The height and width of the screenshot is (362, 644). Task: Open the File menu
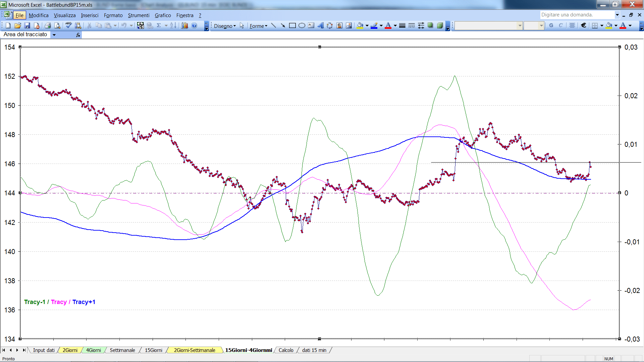click(x=20, y=15)
